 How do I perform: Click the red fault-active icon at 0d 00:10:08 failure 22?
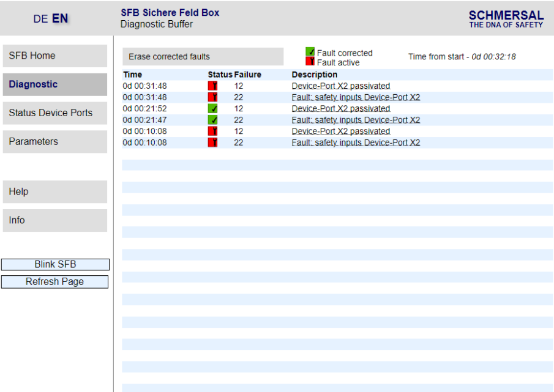[x=212, y=142]
